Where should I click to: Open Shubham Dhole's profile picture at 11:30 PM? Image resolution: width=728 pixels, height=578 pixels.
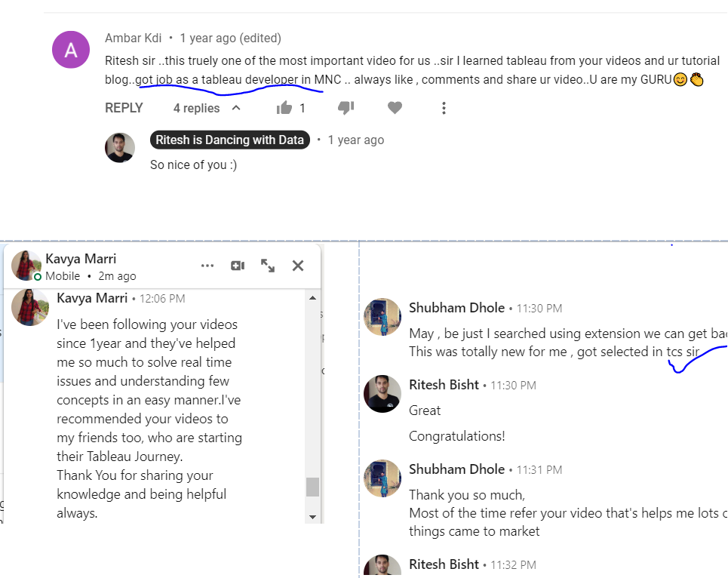pos(382,317)
